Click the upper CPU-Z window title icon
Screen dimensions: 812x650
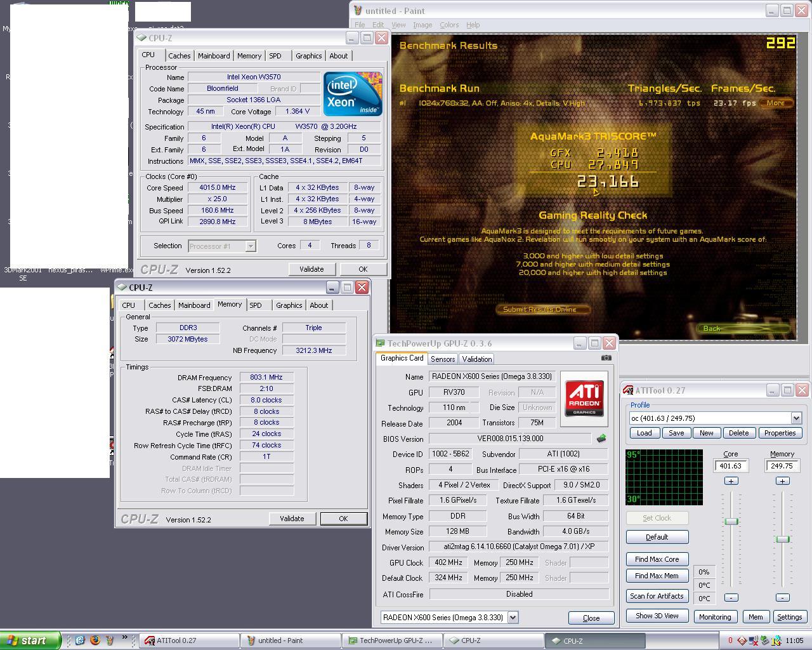click(x=142, y=38)
